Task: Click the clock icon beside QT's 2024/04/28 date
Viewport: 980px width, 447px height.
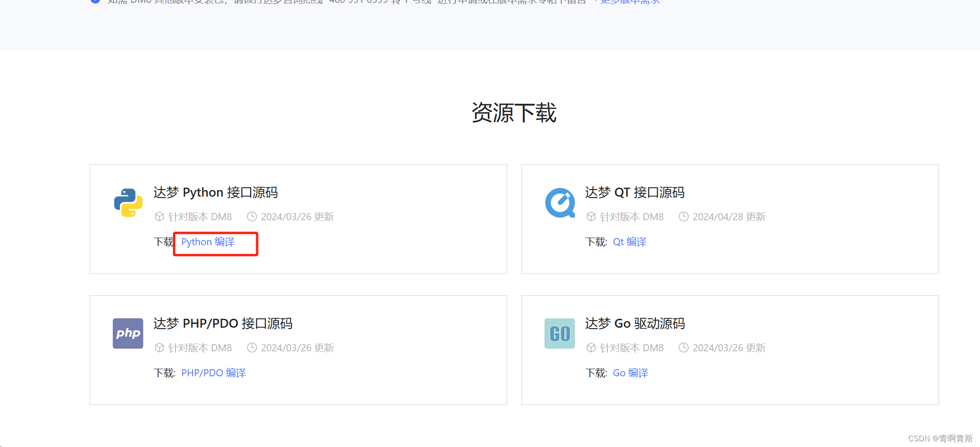Action: (x=683, y=216)
